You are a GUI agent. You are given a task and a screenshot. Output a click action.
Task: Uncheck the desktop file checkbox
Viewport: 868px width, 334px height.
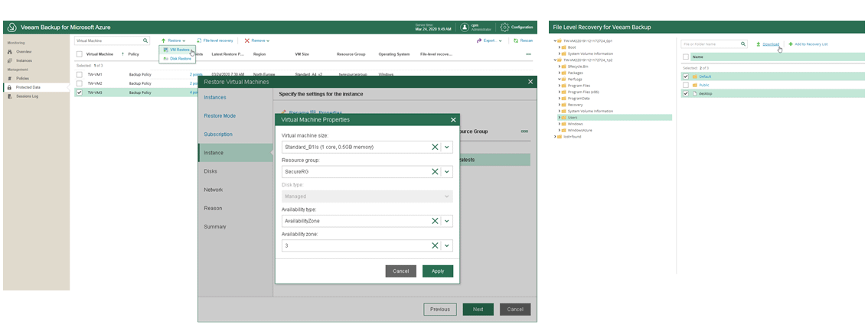(x=686, y=93)
